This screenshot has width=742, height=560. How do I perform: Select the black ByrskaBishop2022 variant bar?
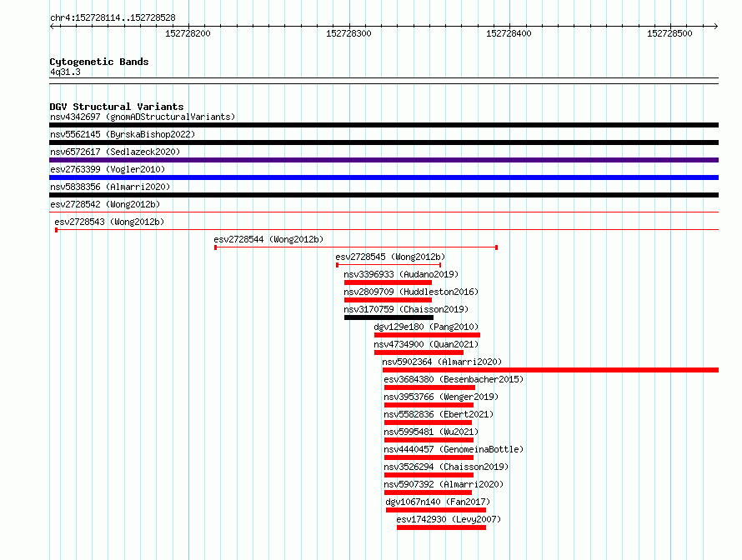(x=384, y=142)
